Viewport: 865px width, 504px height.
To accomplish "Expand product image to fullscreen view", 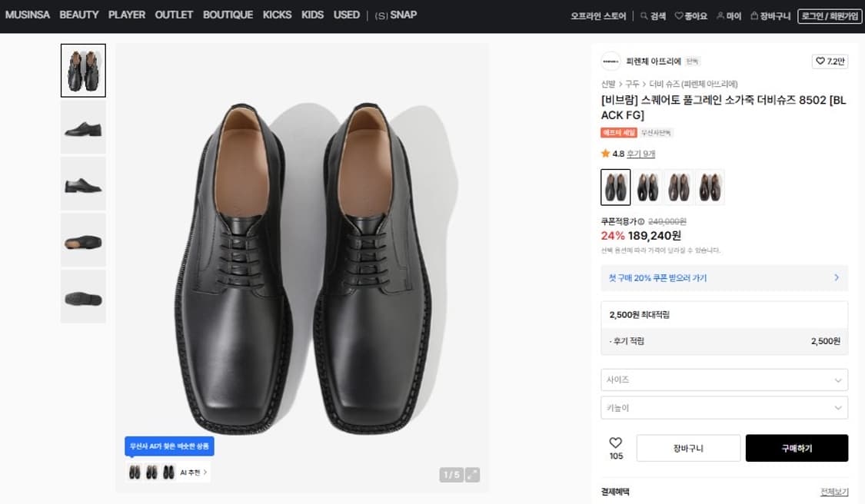I will click(x=472, y=475).
